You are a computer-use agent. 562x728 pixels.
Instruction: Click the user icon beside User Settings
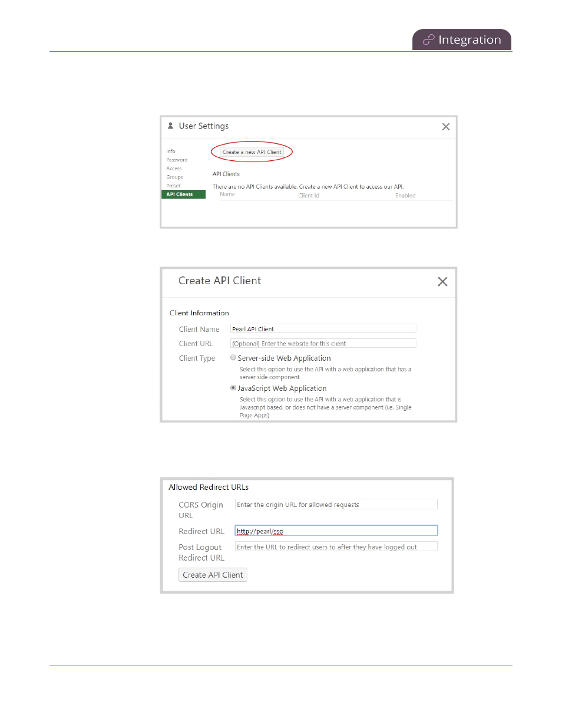tap(170, 126)
